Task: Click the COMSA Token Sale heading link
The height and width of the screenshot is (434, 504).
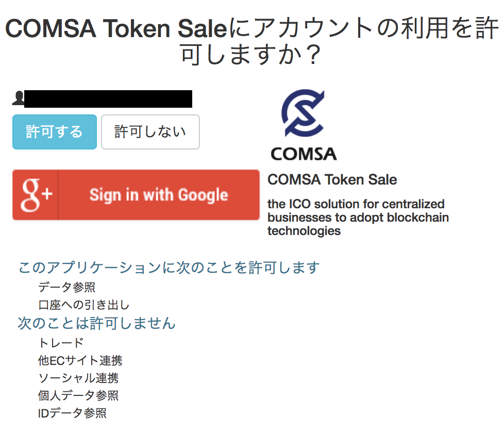Action: pyautogui.click(x=332, y=180)
